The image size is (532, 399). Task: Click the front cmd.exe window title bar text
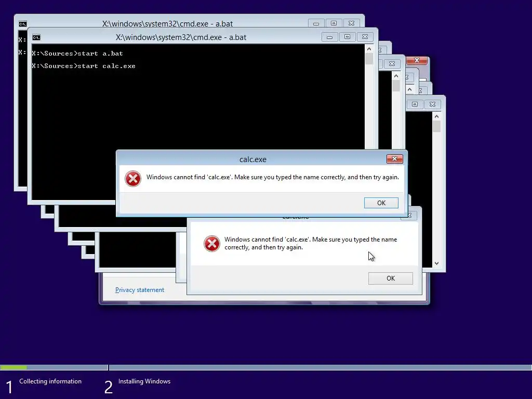(x=181, y=37)
